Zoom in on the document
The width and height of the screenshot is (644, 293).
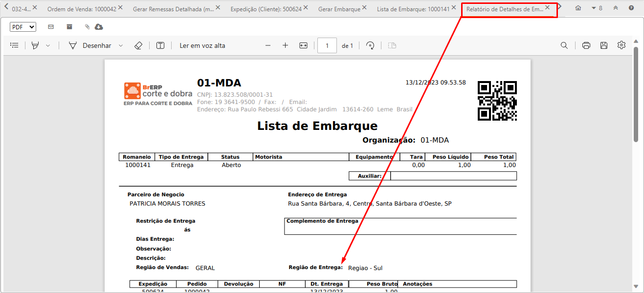click(285, 45)
